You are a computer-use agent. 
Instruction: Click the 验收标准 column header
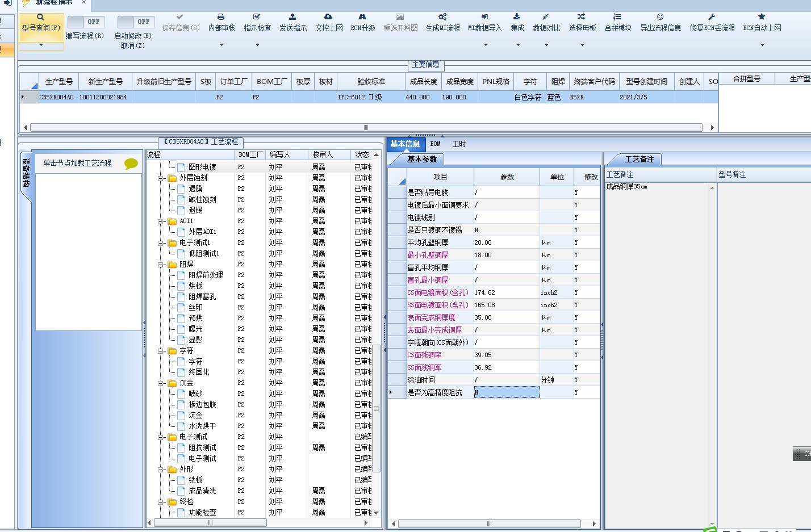(371, 82)
